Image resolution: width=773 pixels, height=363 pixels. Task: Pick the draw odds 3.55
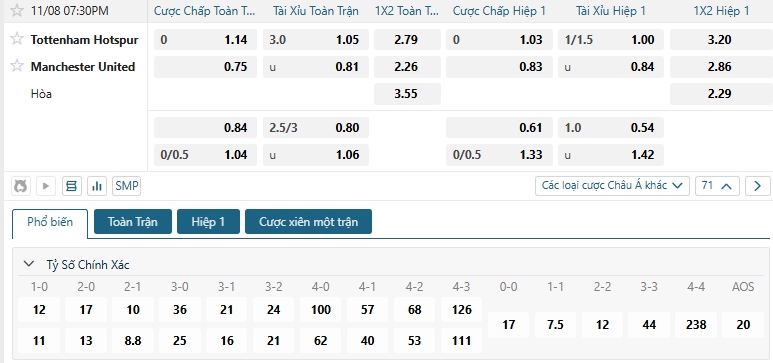pyautogui.click(x=407, y=94)
